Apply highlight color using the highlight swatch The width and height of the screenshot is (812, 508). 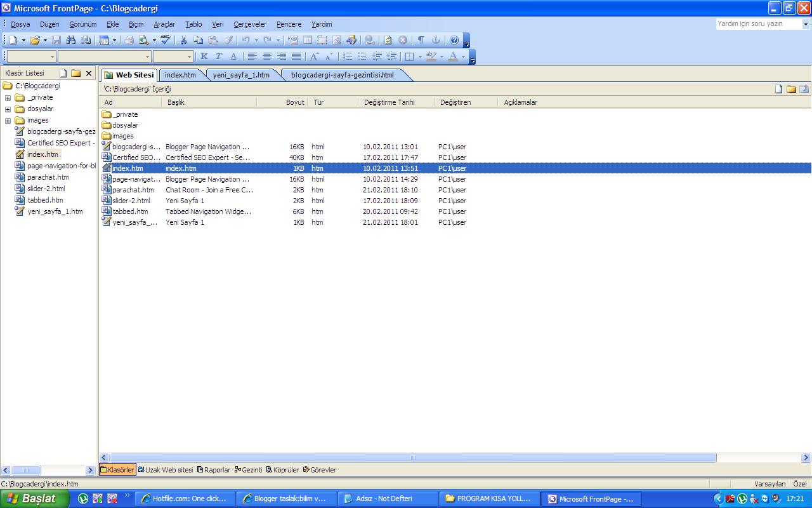(x=431, y=57)
